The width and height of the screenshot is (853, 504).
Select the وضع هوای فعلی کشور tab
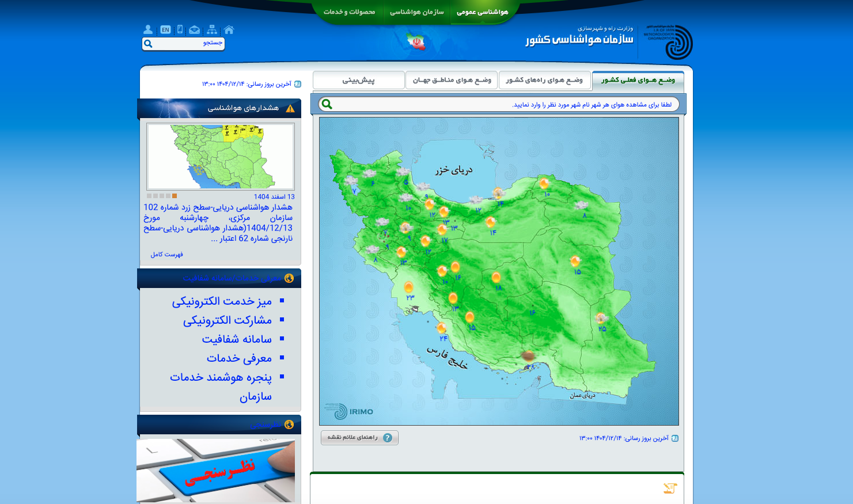638,80
